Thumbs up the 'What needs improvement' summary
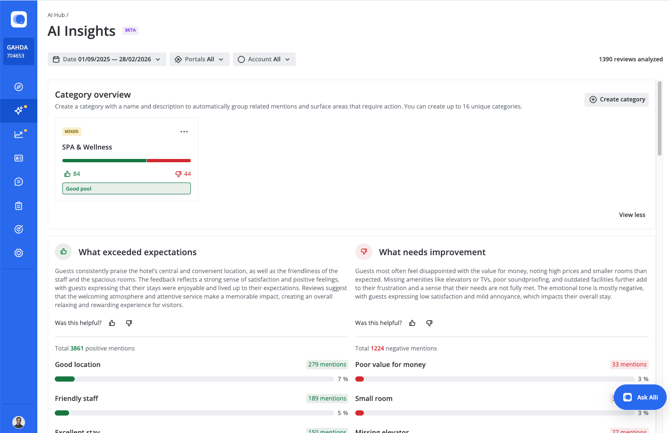 [412, 323]
